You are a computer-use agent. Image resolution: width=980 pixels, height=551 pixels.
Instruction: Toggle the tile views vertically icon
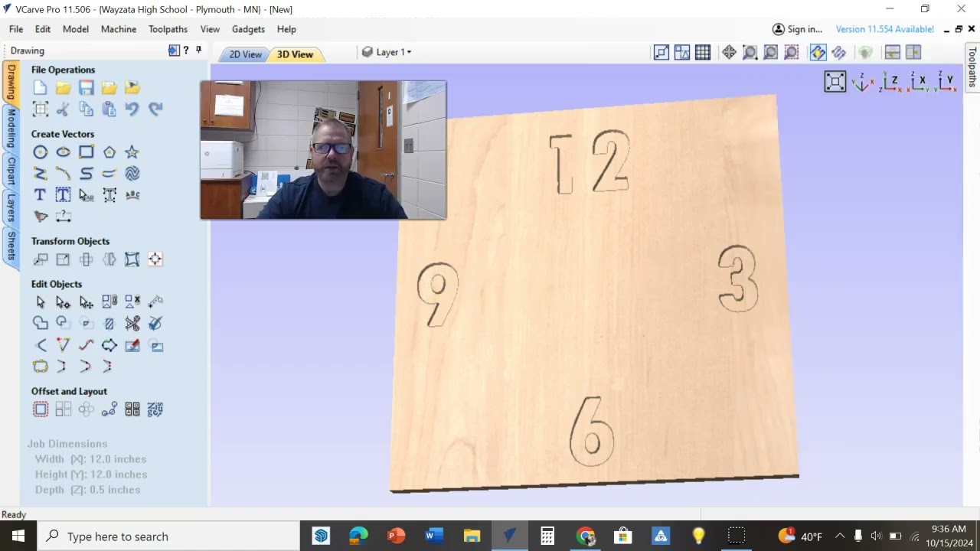coord(913,52)
